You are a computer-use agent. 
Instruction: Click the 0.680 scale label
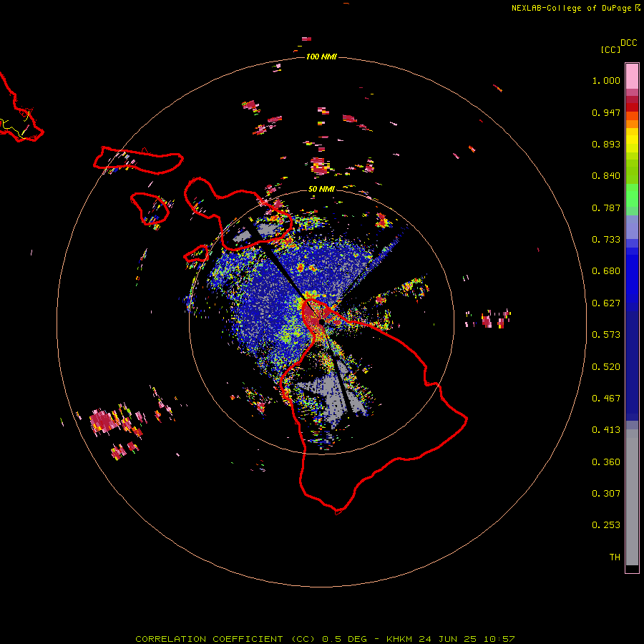click(x=606, y=271)
